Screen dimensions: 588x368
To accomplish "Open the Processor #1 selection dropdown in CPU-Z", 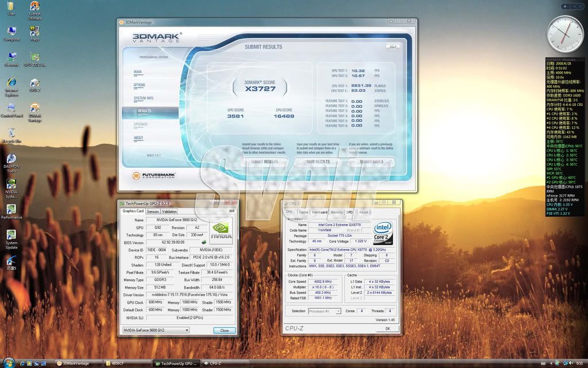I will (325, 311).
